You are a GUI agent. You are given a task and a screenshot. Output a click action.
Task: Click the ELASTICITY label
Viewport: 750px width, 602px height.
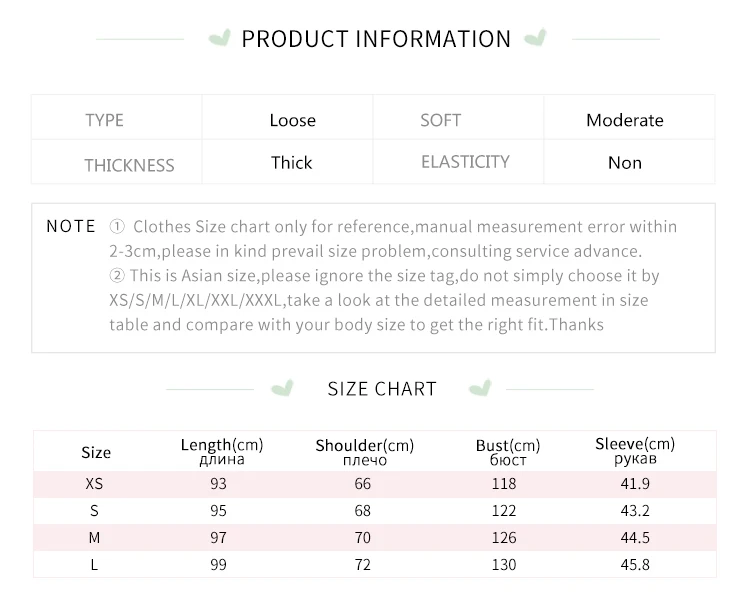465,162
